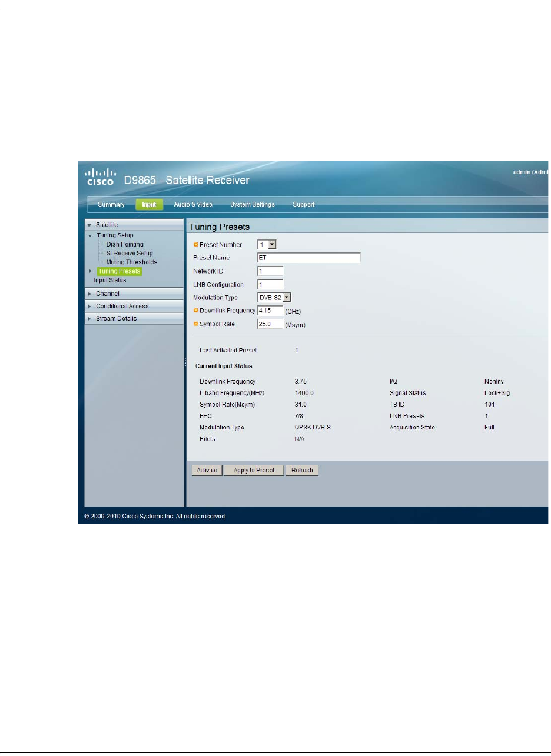Image resolution: width=551 pixels, height=756 pixels.
Task: Click the LNB Configuration field
Action: [270, 284]
